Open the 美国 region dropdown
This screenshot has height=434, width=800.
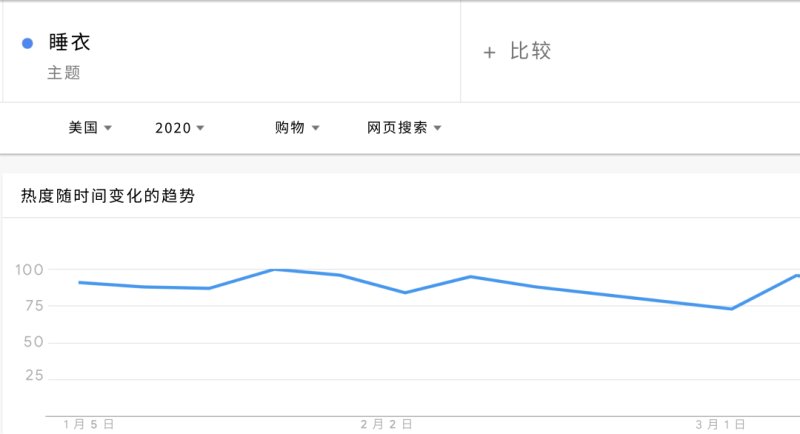click(x=89, y=128)
